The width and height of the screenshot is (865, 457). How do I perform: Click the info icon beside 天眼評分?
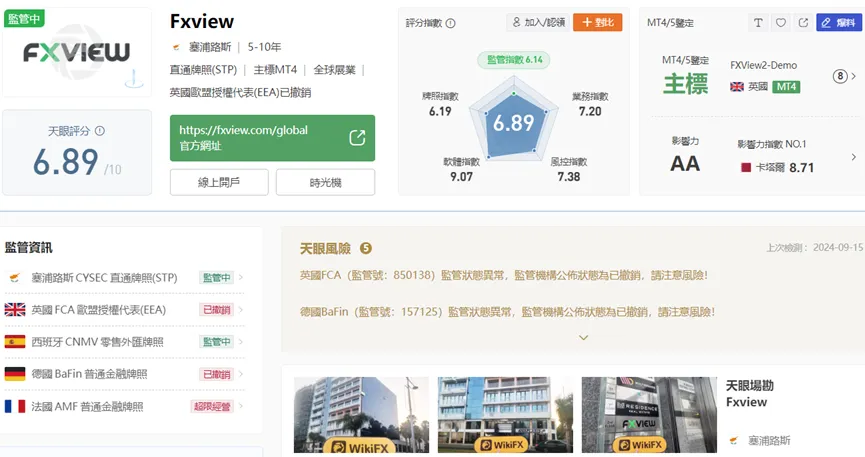click(100, 131)
